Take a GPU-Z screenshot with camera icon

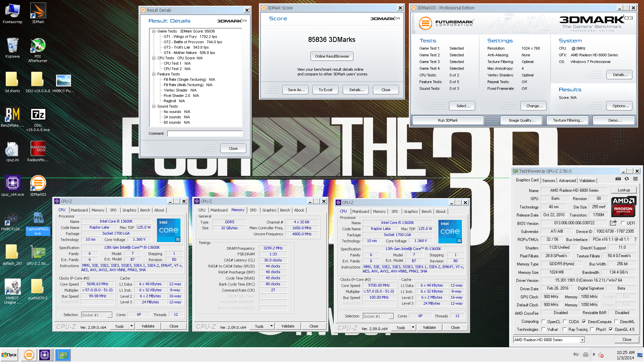click(618, 179)
